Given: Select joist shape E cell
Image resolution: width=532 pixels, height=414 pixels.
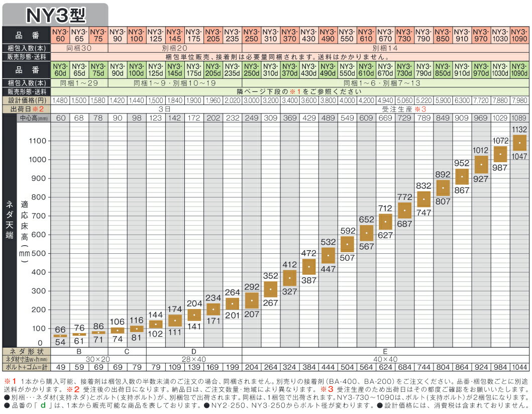Looking at the screenshot, I should tap(385, 351).
